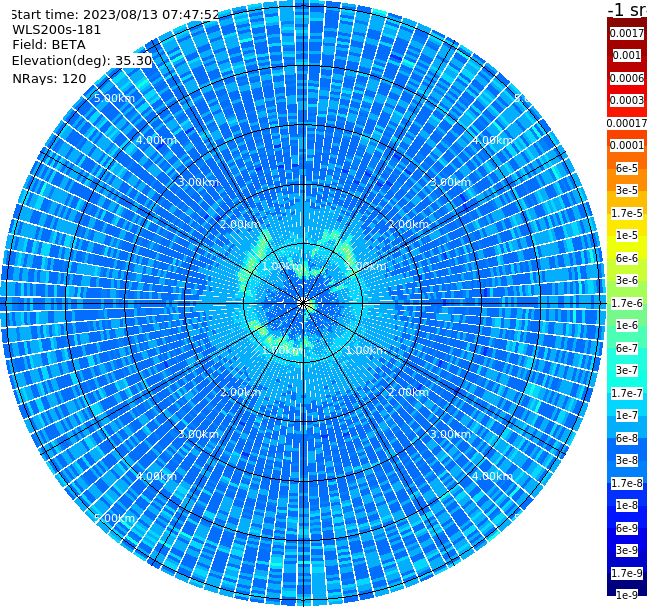Click the lower-right 4.00km range ring label
The height and width of the screenshot is (607, 647).
pyautogui.click(x=492, y=476)
